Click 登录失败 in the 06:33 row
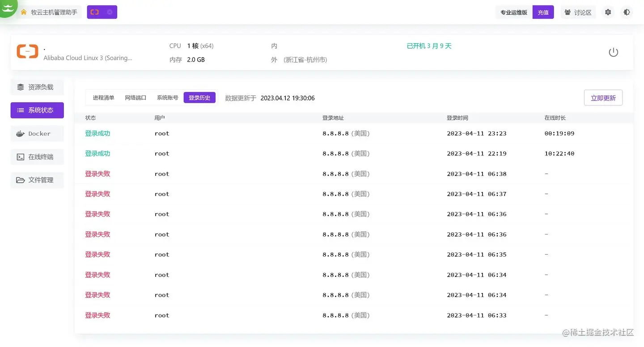This screenshot has height=347, width=644. (x=97, y=315)
